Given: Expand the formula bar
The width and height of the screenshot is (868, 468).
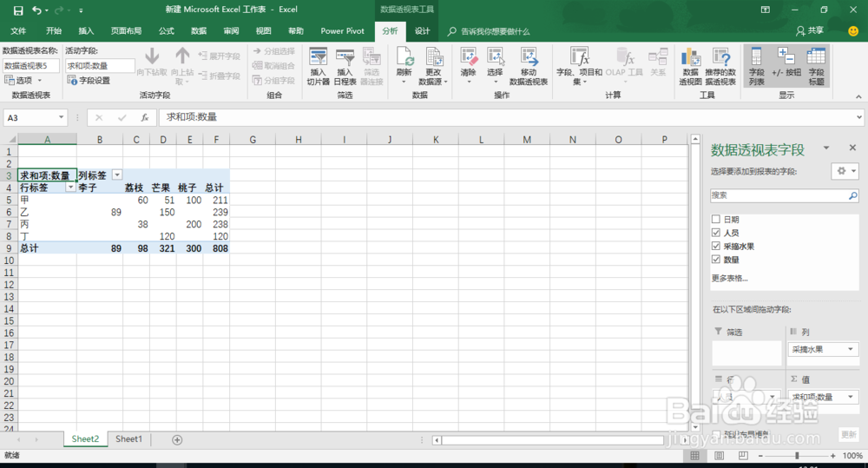Looking at the screenshot, I should (859, 117).
